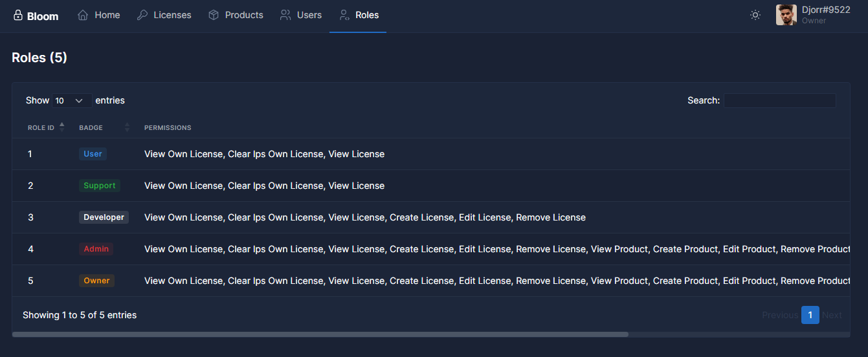Click the Products cube icon

click(214, 15)
